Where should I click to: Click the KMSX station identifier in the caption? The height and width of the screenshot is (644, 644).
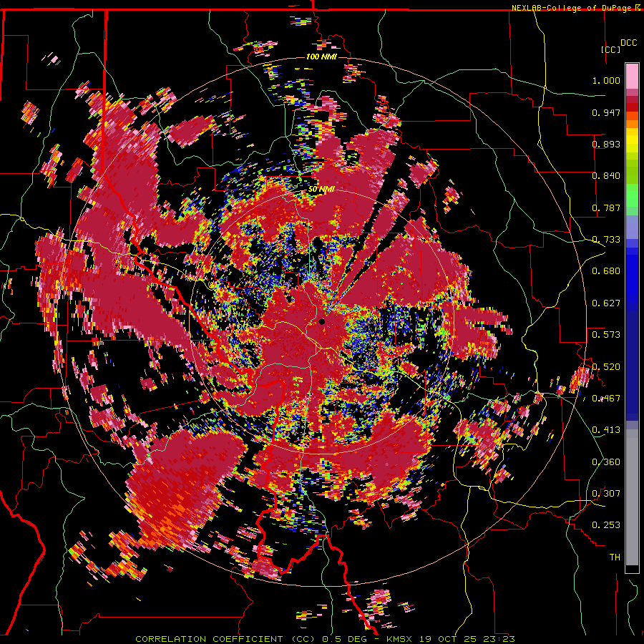point(401,639)
